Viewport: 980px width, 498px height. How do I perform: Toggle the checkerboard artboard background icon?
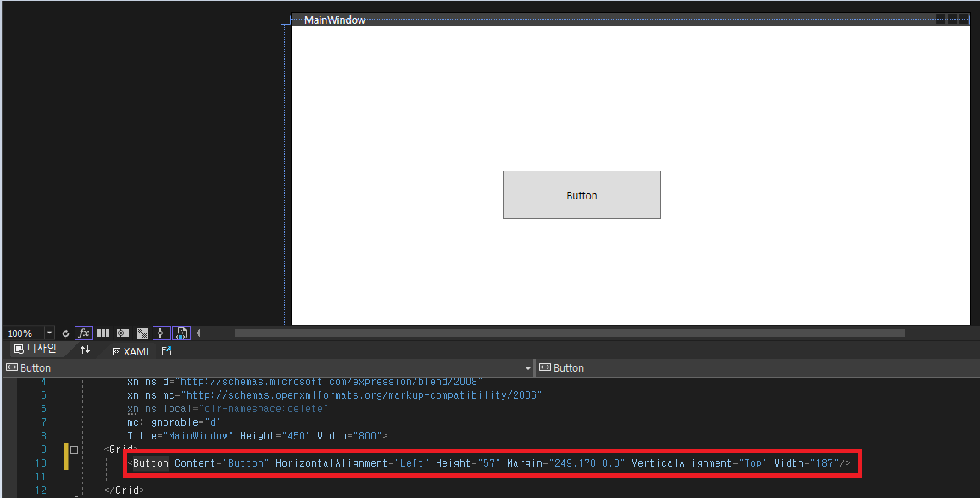pos(142,333)
